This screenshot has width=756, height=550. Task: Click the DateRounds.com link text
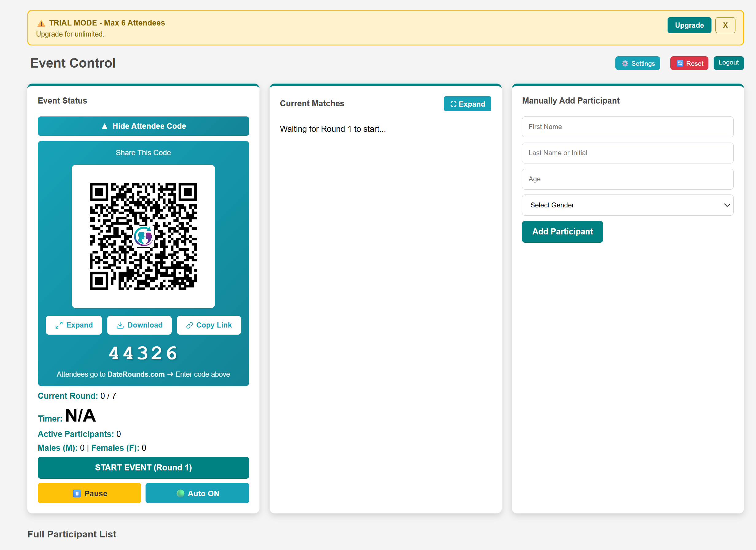click(x=136, y=374)
